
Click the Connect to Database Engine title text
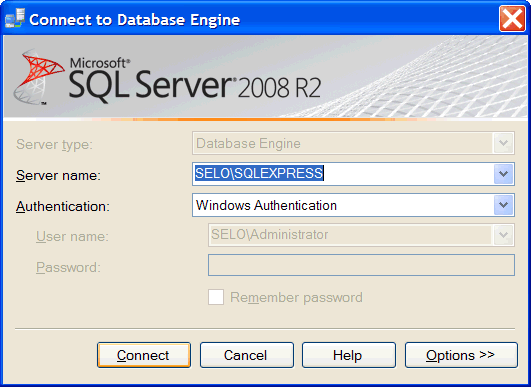click(x=134, y=20)
